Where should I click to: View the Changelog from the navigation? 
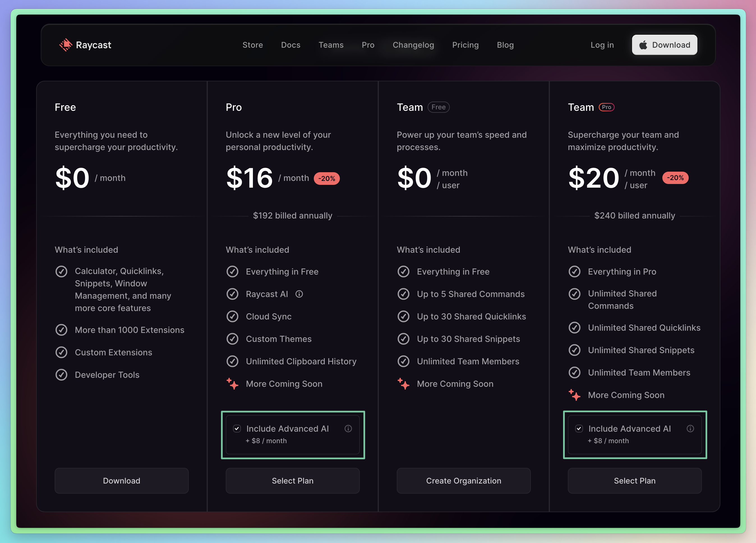413,45
